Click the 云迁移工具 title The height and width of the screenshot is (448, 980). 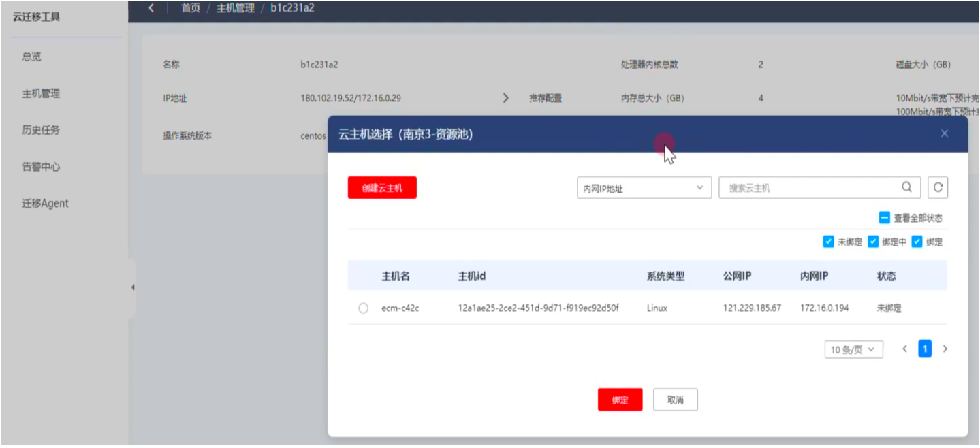37,16
